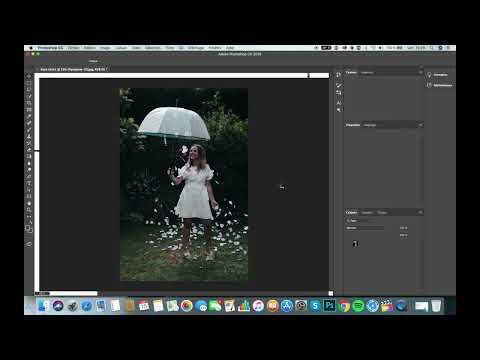This screenshot has width=480, height=360.
Task: Click the foreground/background color swatches
Action: [x=29, y=229]
